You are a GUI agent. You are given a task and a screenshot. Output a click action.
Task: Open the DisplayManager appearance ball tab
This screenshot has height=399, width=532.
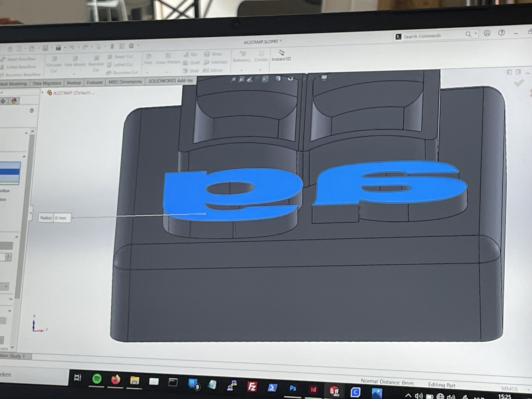click(14, 101)
